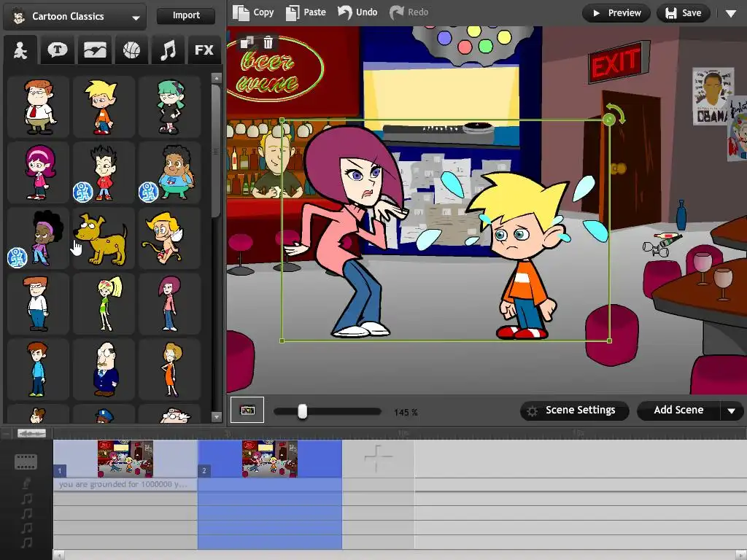Image resolution: width=747 pixels, height=560 pixels.
Task: Select the blonde ponytail girl in green
Action: coord(104,304)
